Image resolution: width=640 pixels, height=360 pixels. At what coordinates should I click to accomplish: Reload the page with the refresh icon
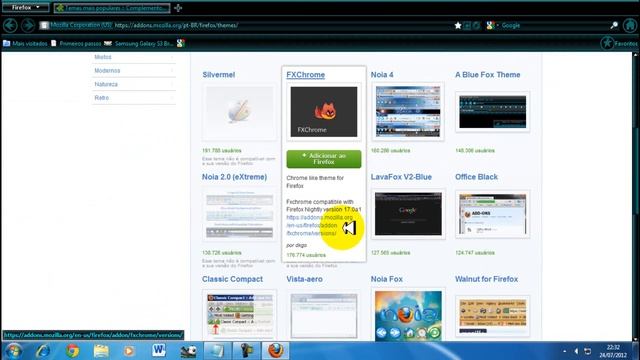(x=477, y=25)
